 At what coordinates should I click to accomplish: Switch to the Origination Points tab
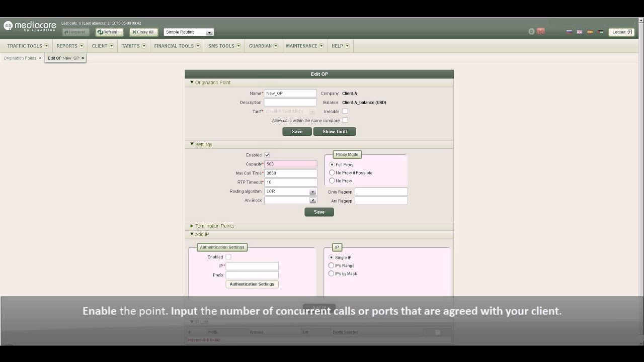20,58
